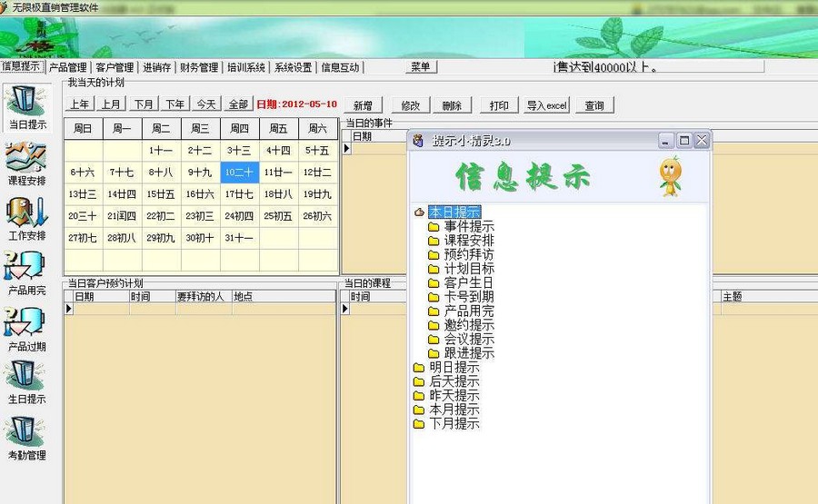Go to next month with 下月
This screenshot has width=818, height=504.
click(x=144, y=104)
